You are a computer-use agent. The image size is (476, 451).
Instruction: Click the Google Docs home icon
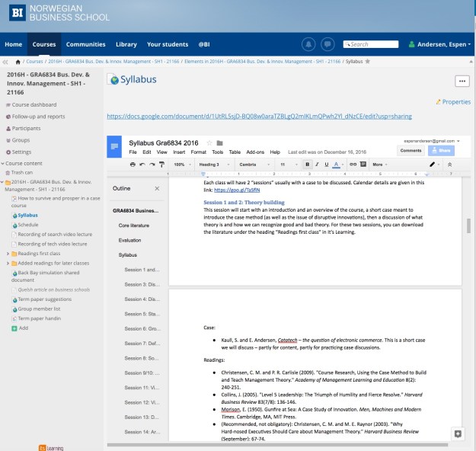pyautogui.click(x=114, y=146)
